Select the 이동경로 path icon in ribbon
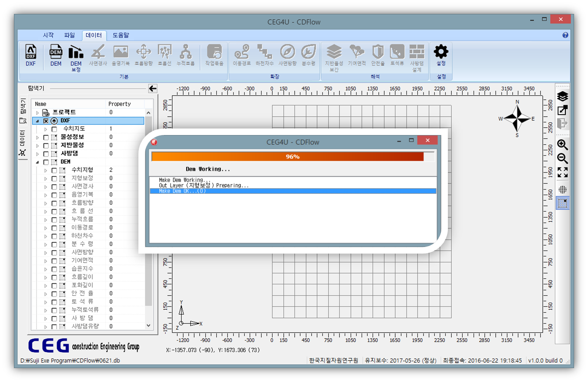This screenshot has width=588, height=382. coord(242,55)
